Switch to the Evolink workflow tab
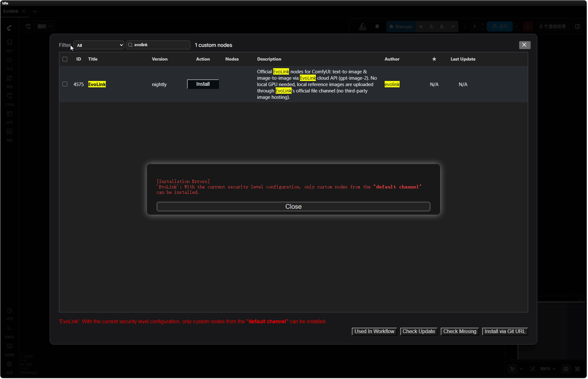The height and width of the screenshot is (379, 588). pyautogui.click(x=11, y=11)
